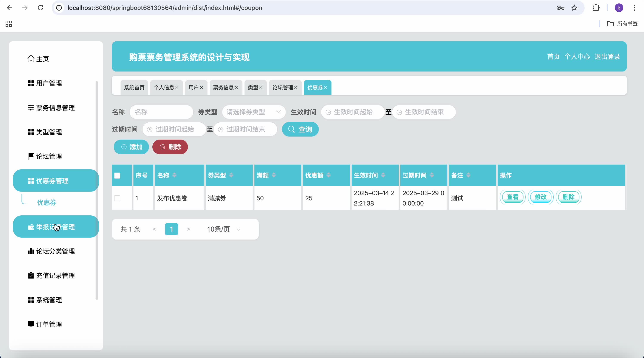Open the password key icon in address bar

[560, 8]
